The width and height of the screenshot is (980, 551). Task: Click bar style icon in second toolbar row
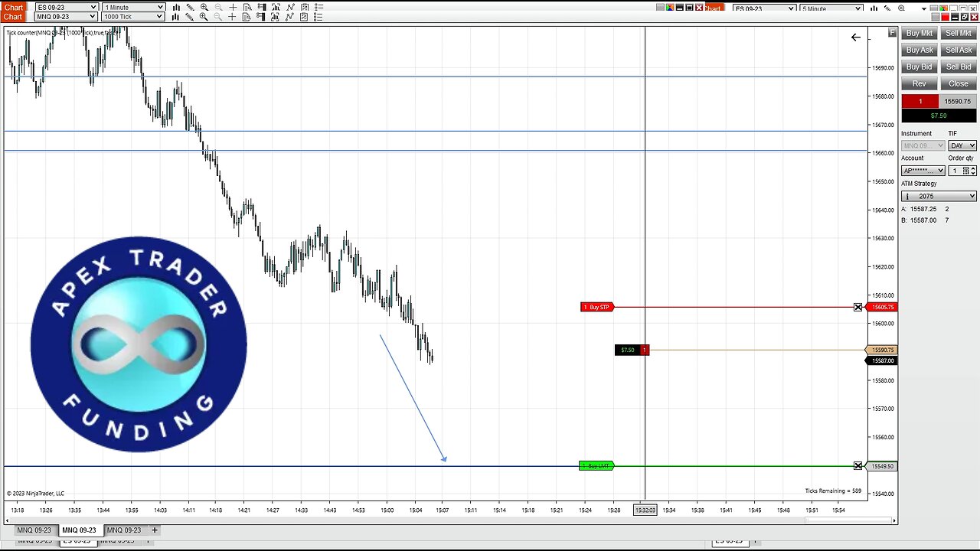click(175, 16)
